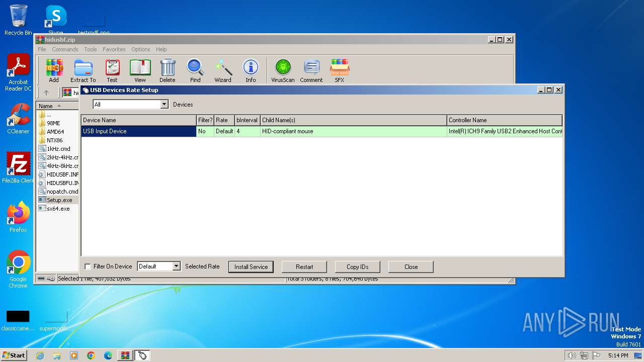Open CCleaner desktop shortcut
644x362 pixels.
[x=18, y=119]
